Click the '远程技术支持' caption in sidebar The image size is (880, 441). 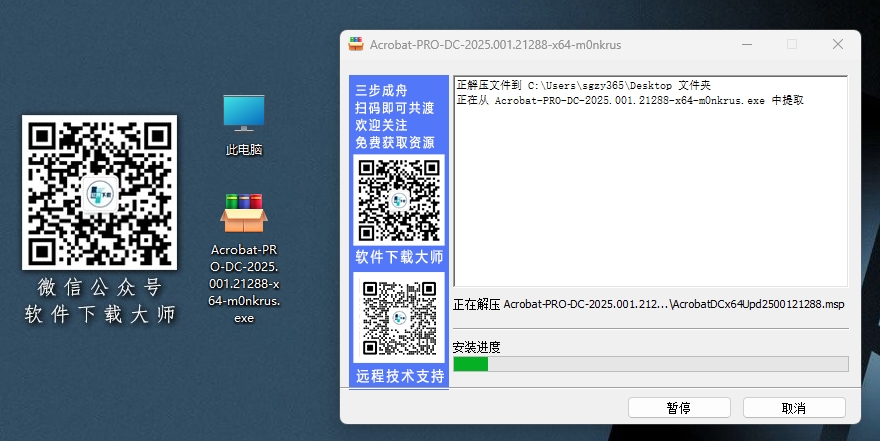tap(400, 376)
